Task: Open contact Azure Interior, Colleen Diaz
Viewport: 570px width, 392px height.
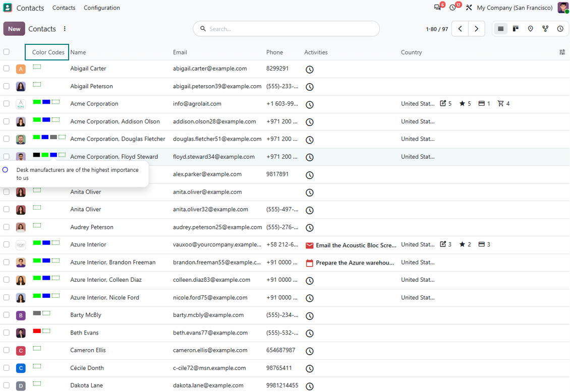Action: tap(106, 280)
